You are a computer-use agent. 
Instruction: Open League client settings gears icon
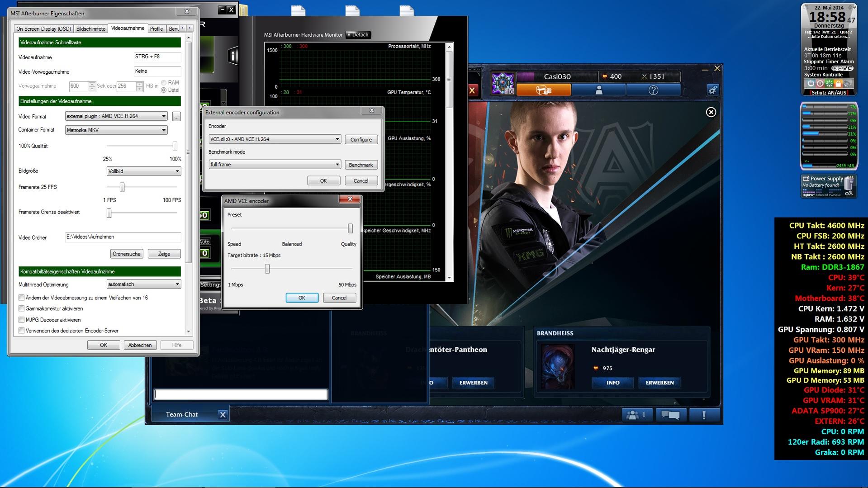(x=713, y=90)
